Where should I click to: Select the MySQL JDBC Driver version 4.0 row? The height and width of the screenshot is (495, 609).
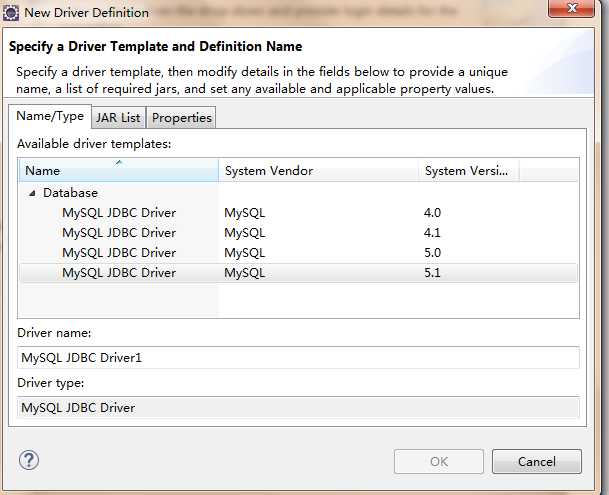[298, 213]
